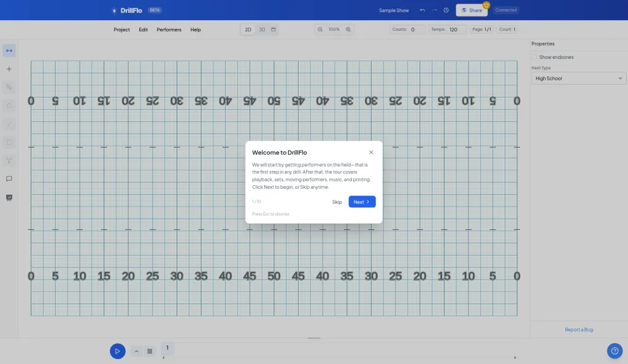Screen dimensions: 628x364
Task: Click the plus add tool in sidebar
Action: point(9,69)
